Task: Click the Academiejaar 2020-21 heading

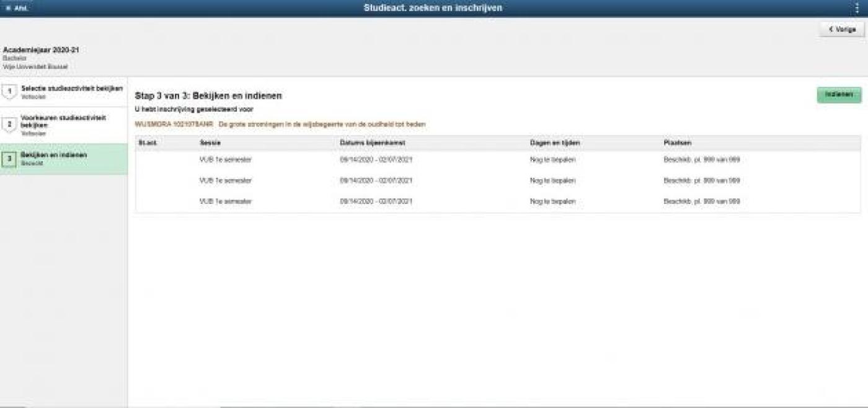Action: click(41, 50)
